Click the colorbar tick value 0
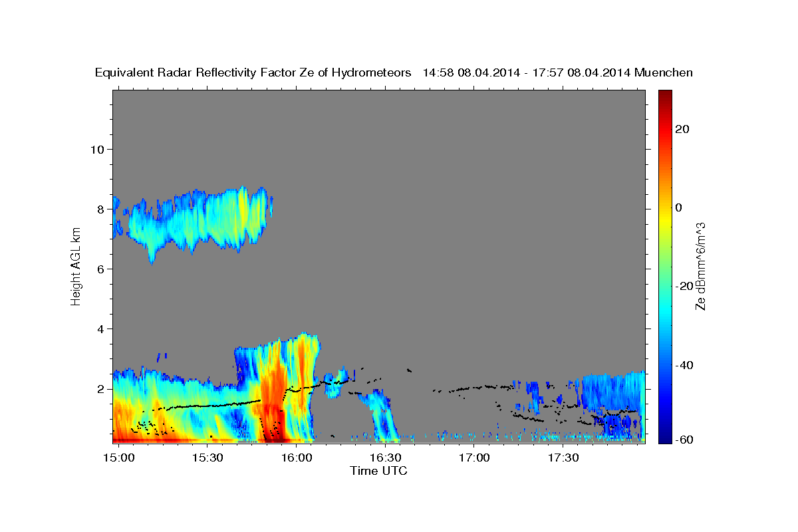 click(679, 207)
